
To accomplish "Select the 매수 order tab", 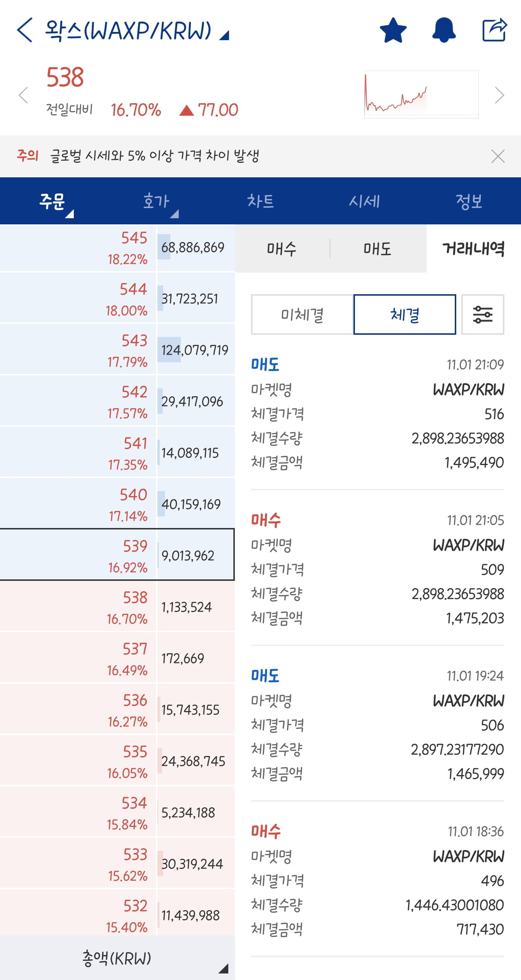I will pos(282,248).
